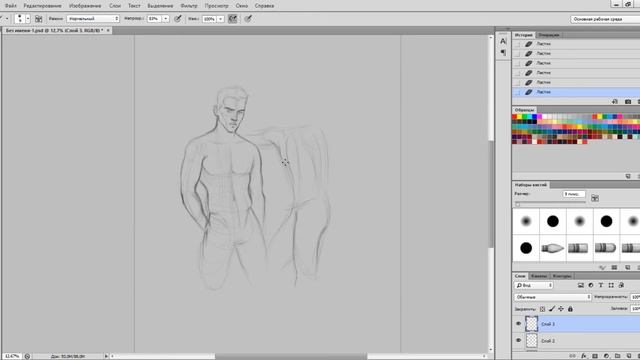Open the Выделение menu

(160, 6)
